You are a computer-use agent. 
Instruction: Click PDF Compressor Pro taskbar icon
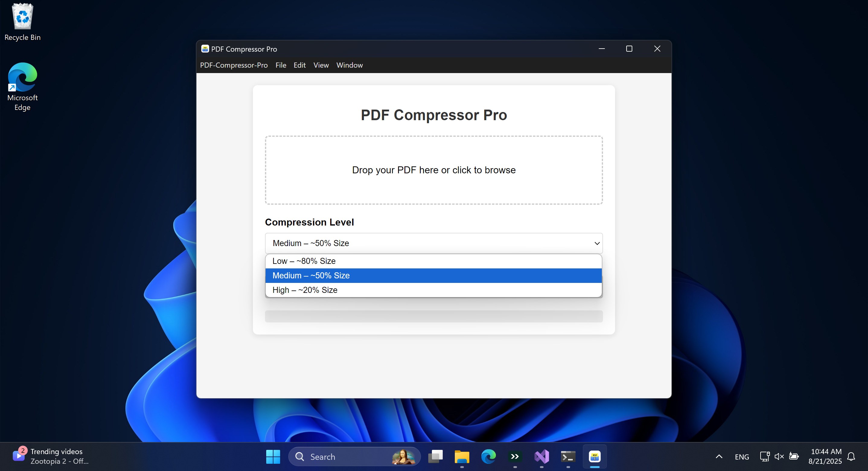pos(595,457)
